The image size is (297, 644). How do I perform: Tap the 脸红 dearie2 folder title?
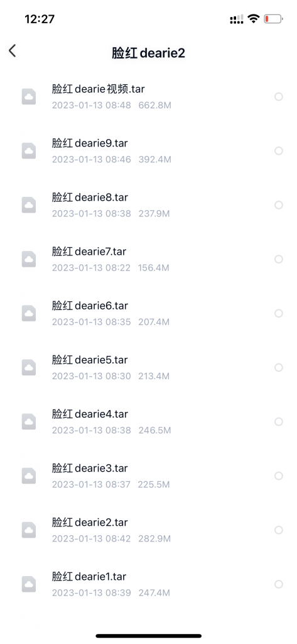[148, 53]
